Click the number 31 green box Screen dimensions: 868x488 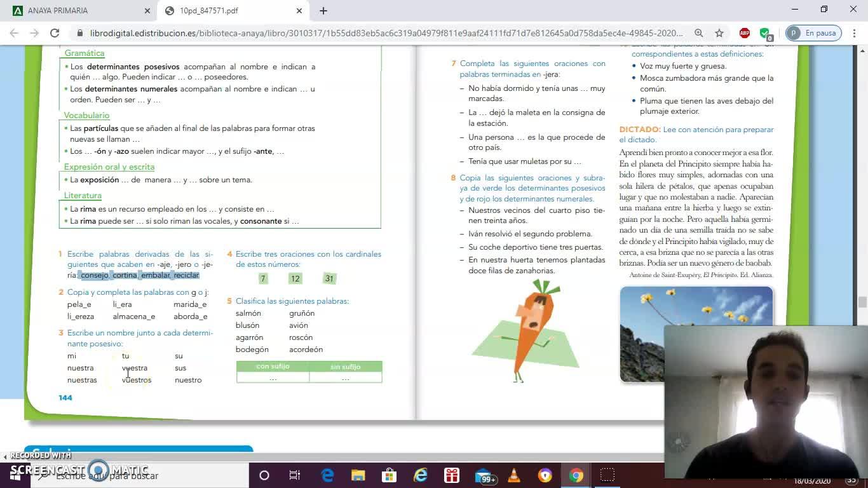329,278
